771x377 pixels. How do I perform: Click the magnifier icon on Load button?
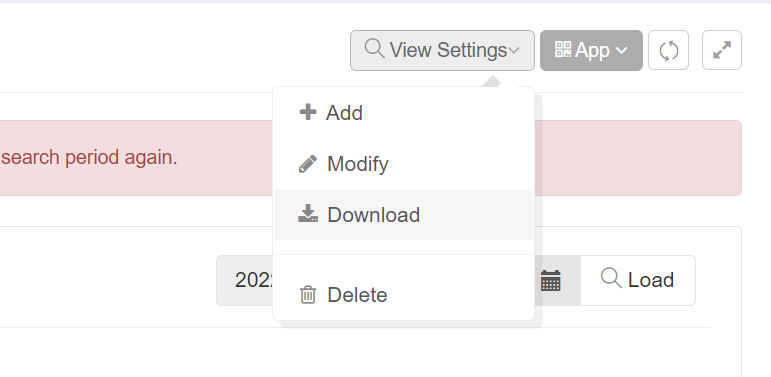pos(611,278)
